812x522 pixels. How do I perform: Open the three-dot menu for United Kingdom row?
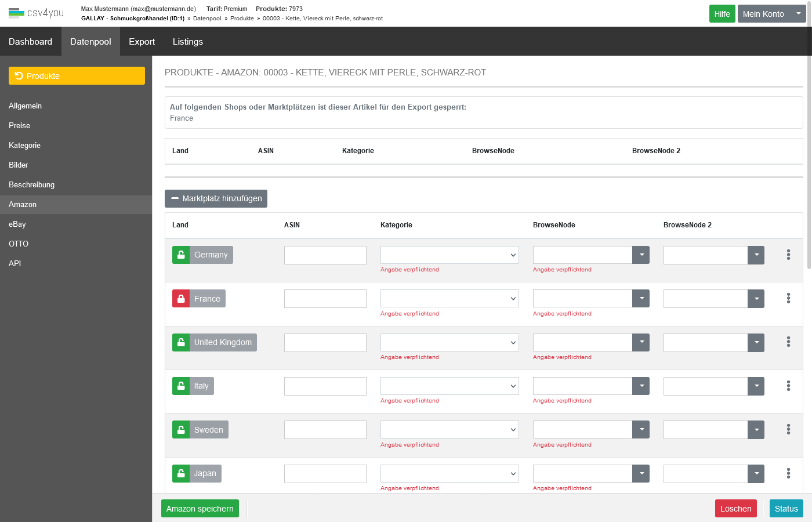click(788, 342)
